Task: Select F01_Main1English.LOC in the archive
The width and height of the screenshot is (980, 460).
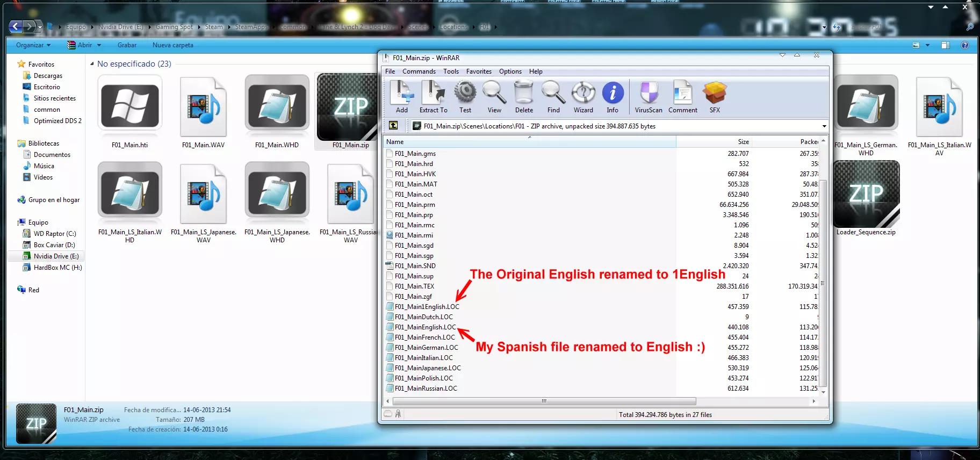Action: (x=427, y=307)
